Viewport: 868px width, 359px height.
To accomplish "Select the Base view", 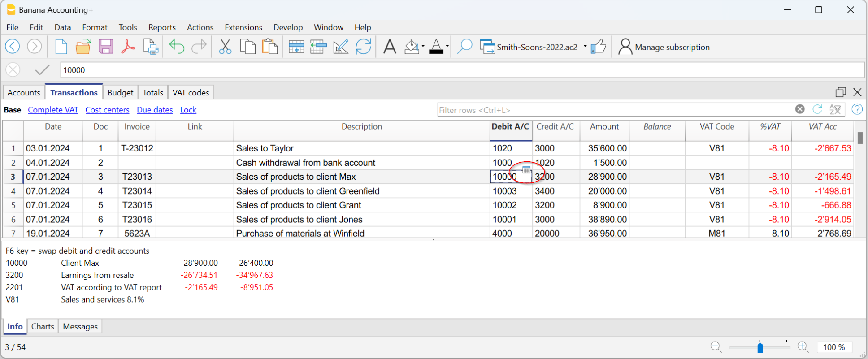I will click(x=13, y=110).
